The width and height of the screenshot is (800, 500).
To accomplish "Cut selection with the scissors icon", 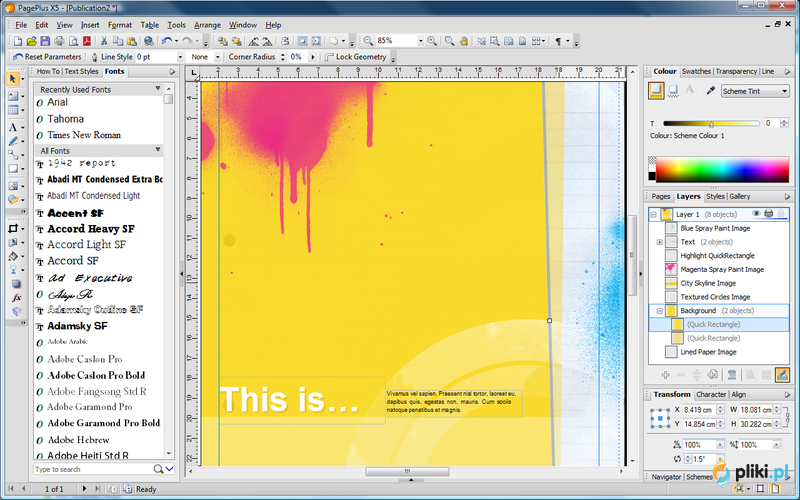I will click(104, 41).
